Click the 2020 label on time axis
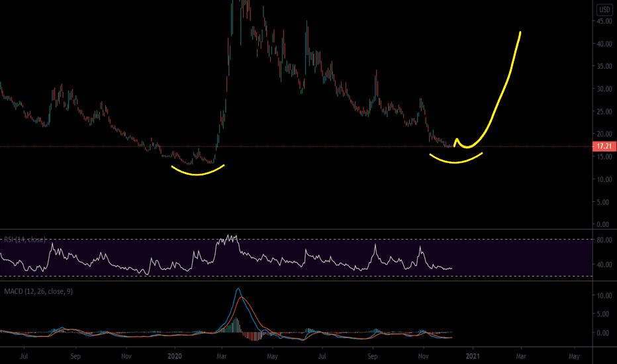The image size is (617, 364). (x=175, y=356)
